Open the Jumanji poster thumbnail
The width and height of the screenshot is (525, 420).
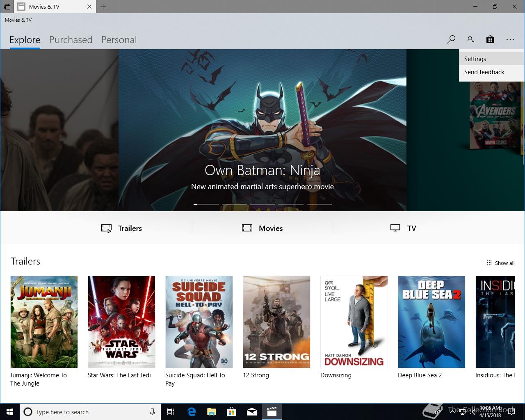tap(44, 322)
